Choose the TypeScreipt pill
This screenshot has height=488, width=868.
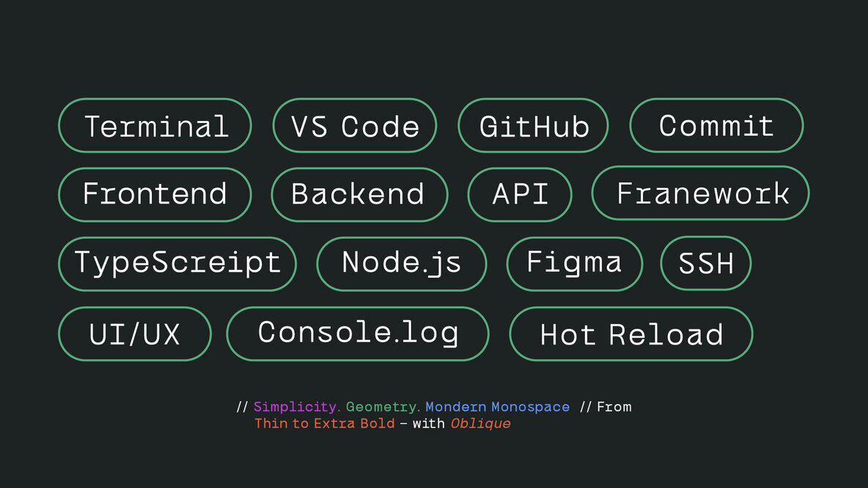177,263
